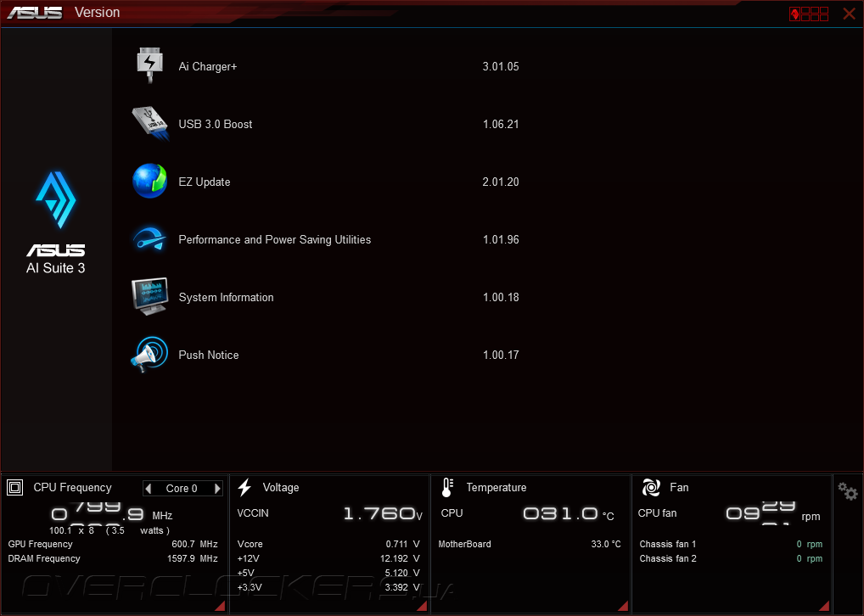Click the CPU Frequency panel title

click(x=72, y=488)
